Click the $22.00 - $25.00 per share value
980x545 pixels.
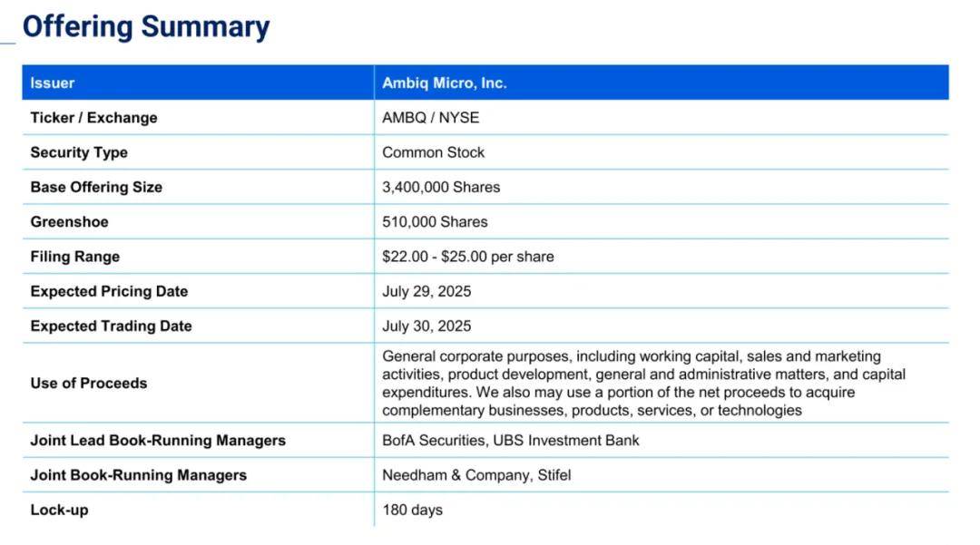pos(468,257)
